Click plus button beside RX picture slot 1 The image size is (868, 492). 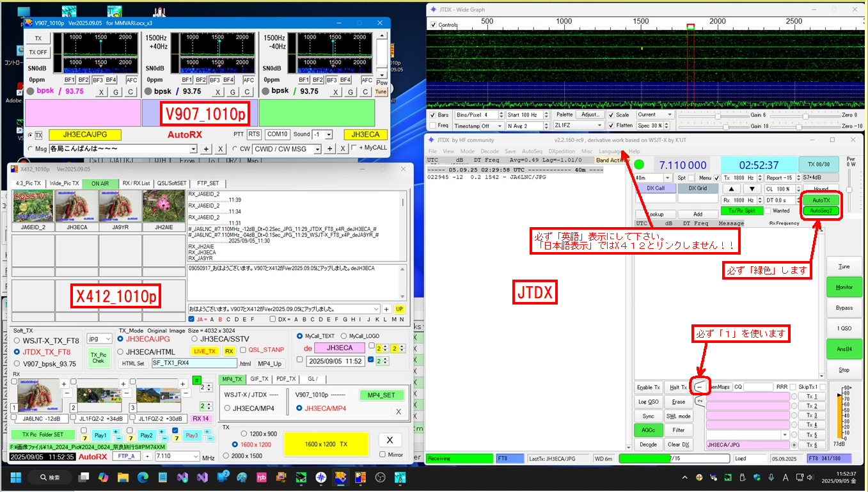coord(64,384)
